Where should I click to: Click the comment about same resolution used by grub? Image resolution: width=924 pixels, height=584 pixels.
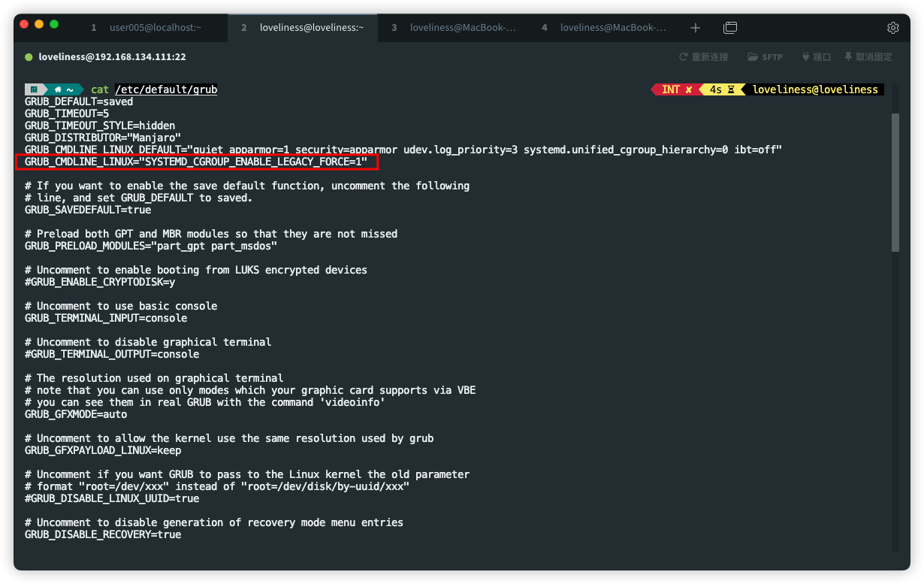coord(229,438)
